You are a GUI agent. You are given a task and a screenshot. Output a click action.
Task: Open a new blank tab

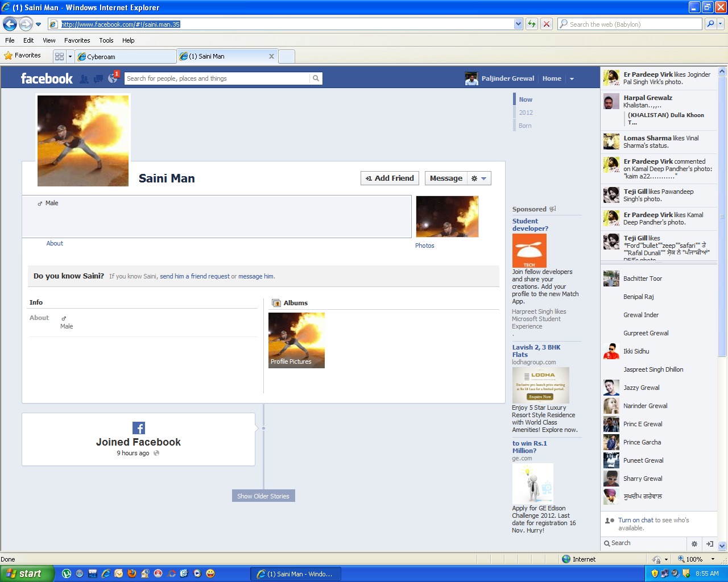pos(287,56)
